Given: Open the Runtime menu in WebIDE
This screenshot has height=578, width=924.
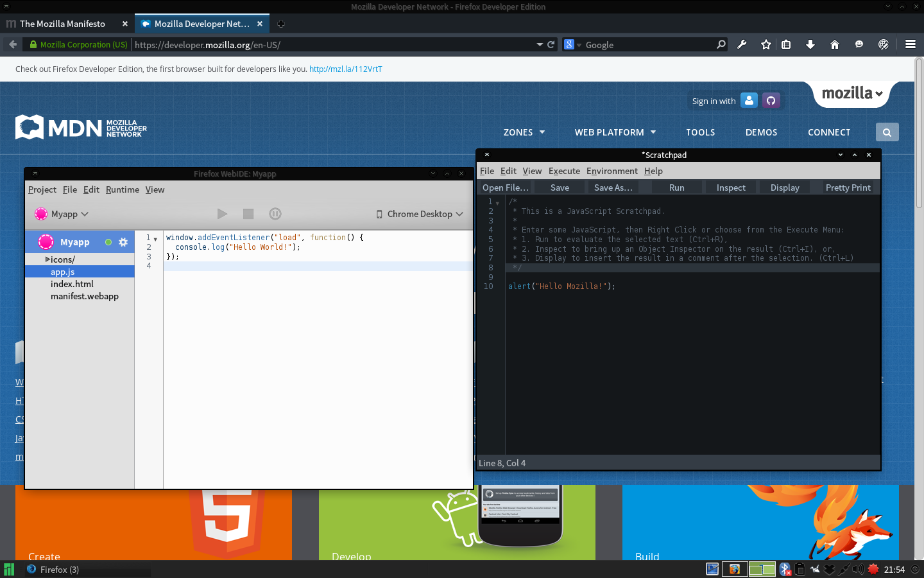Looking at the screenshot, I should coord(122,189).
